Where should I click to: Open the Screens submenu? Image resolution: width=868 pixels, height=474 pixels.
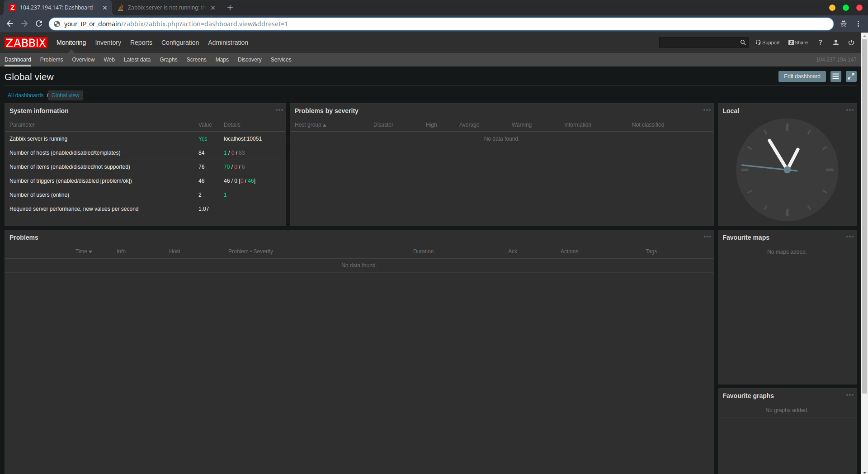(196, 60)
